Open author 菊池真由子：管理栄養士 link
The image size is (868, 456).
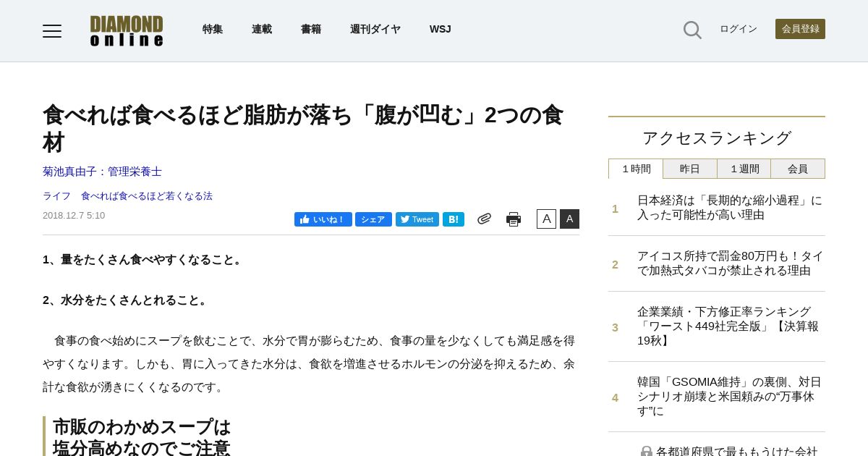(x=102, y=172)
